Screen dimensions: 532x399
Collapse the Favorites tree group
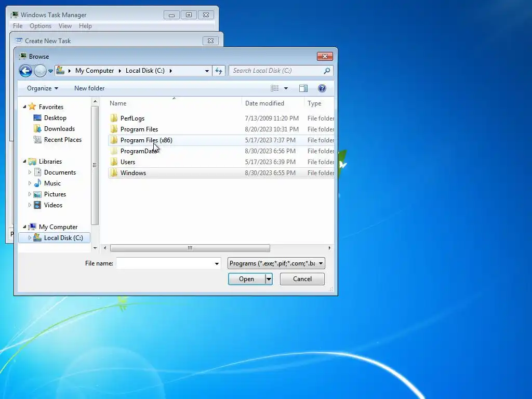click(24, 107)
